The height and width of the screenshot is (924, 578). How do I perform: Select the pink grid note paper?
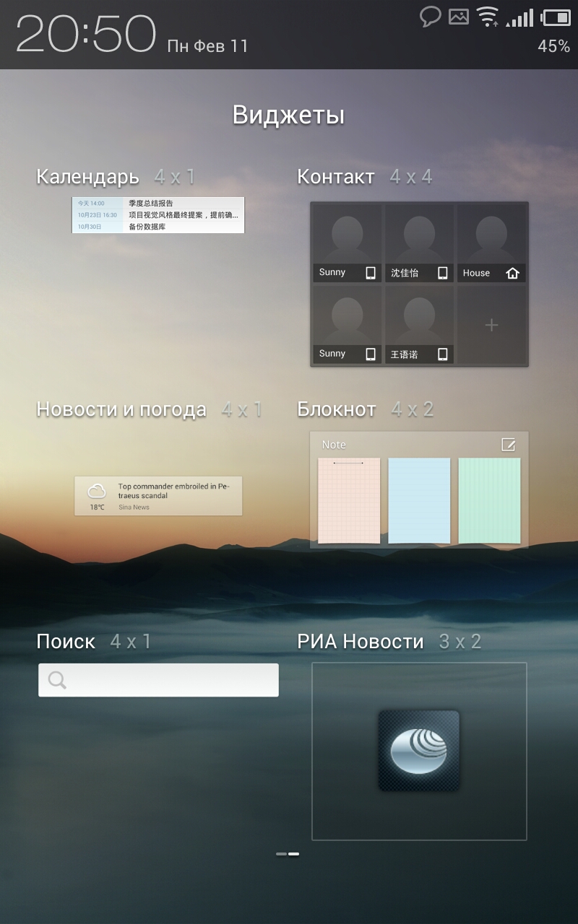click(349, 500)
